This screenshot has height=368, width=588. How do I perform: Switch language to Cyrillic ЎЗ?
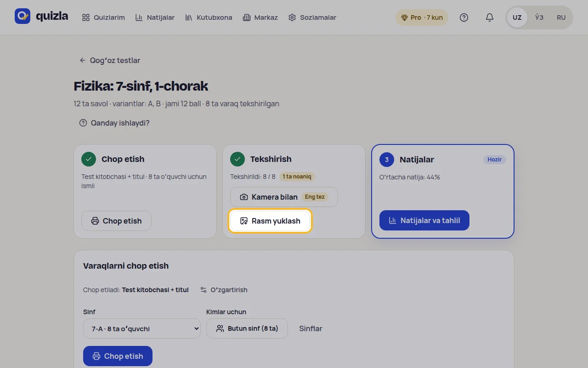pyautogui.click(x=539, y=17)
